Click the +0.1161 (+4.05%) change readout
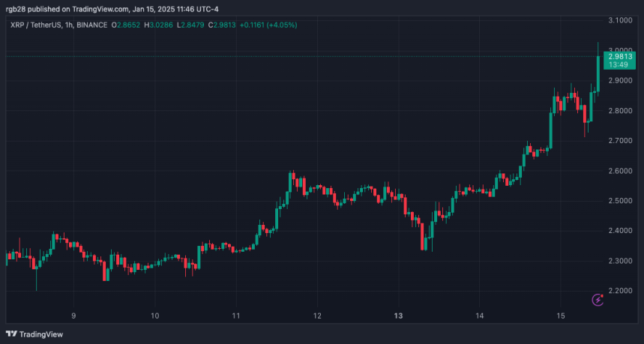 coord(268,25)
